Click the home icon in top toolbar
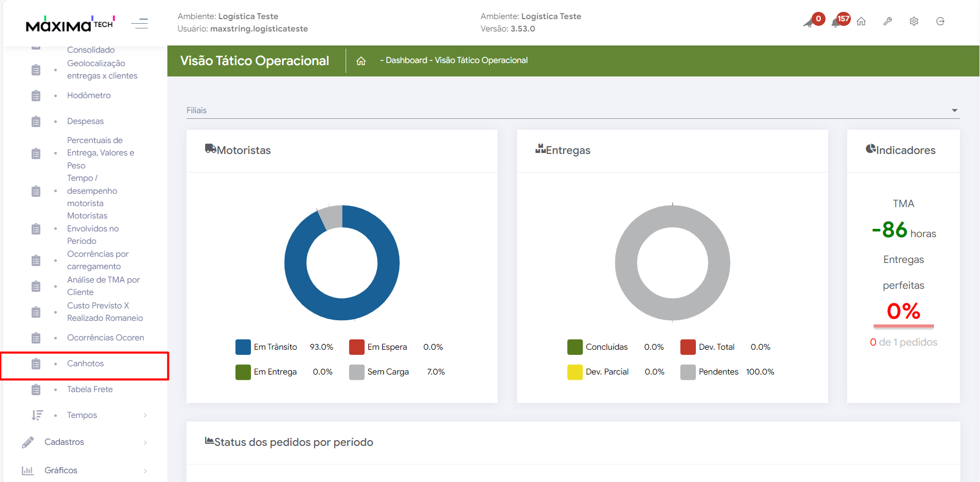This screenshot has height=482, width=980. click(x=861, y=22)
